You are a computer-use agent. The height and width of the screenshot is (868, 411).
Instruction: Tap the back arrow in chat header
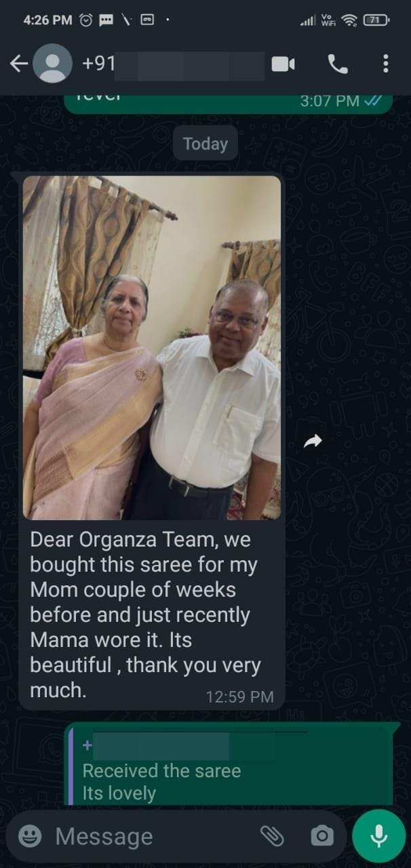click(18, 64)
